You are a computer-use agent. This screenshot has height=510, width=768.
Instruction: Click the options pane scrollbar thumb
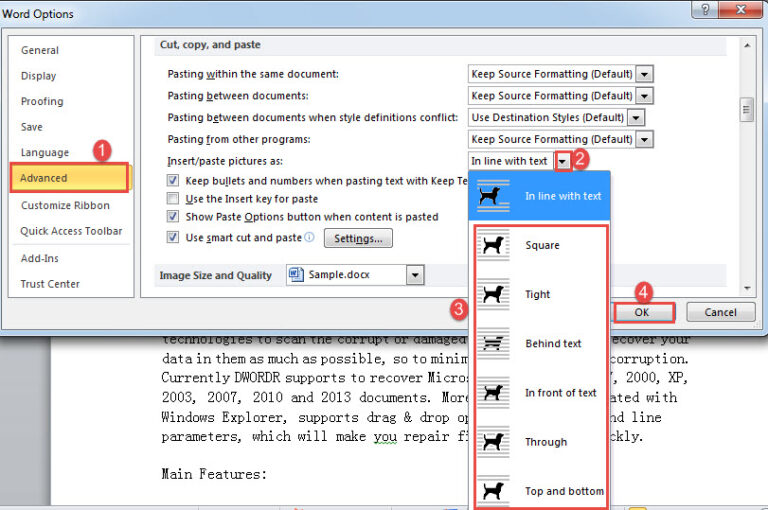tap(746, 110)
